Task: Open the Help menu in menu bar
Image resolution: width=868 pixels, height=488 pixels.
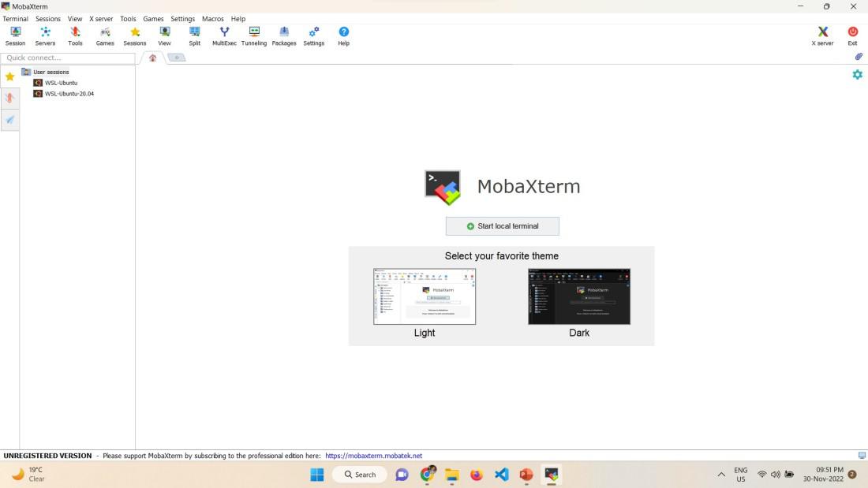Action: [x=238, y=19]
